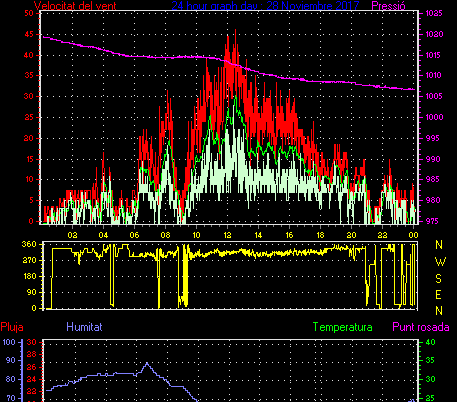This screenshot has height=402, width=457.
Task: Click the 'Pluja' legend label
Action: pyautogui.click(x=12, y=327)
